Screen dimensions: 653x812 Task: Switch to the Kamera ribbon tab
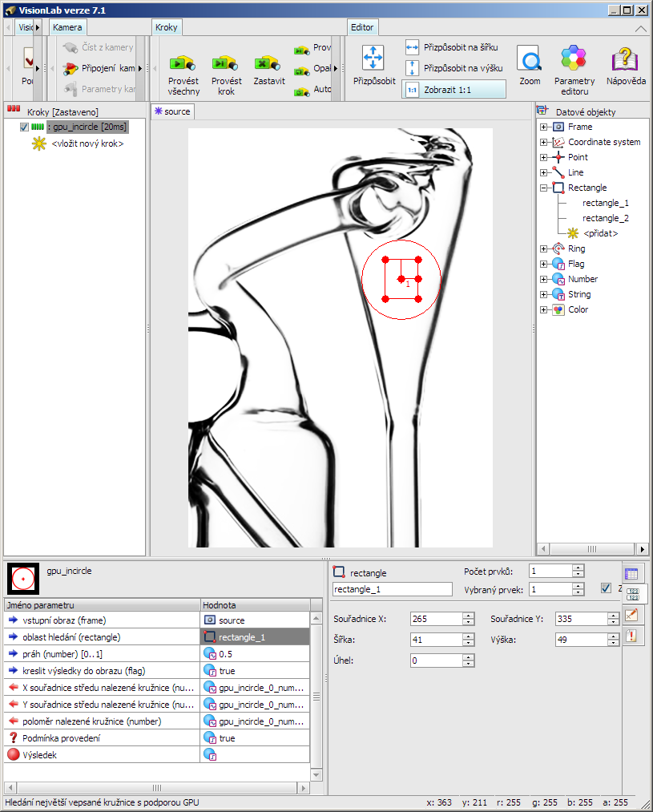coord(67,27)
